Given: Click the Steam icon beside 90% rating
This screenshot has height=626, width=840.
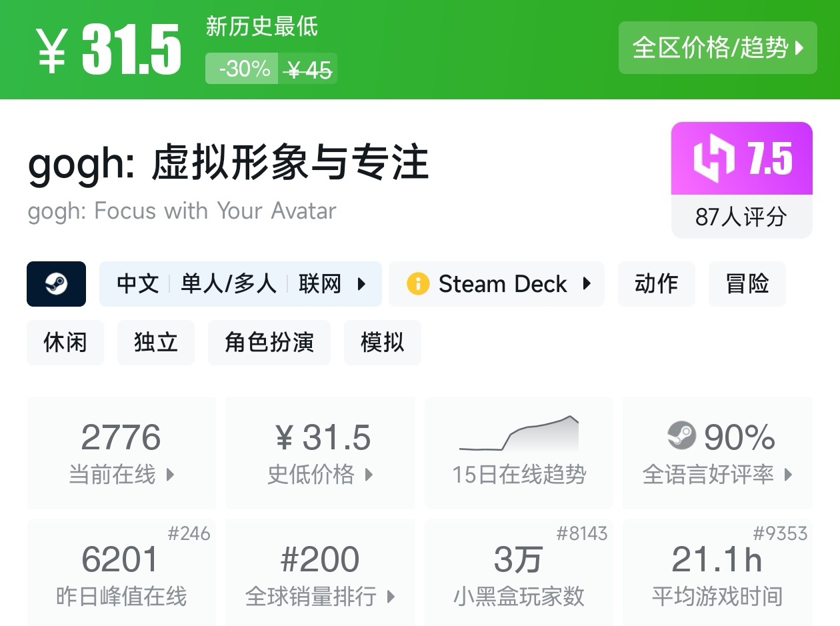Looking at the screenshot, I should (681, 436).
